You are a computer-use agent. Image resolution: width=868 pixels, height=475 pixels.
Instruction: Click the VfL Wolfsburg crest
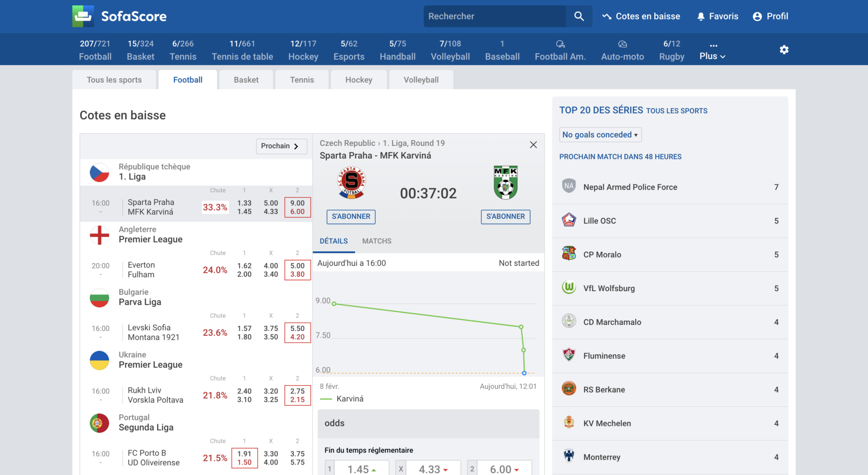[569, 287]
